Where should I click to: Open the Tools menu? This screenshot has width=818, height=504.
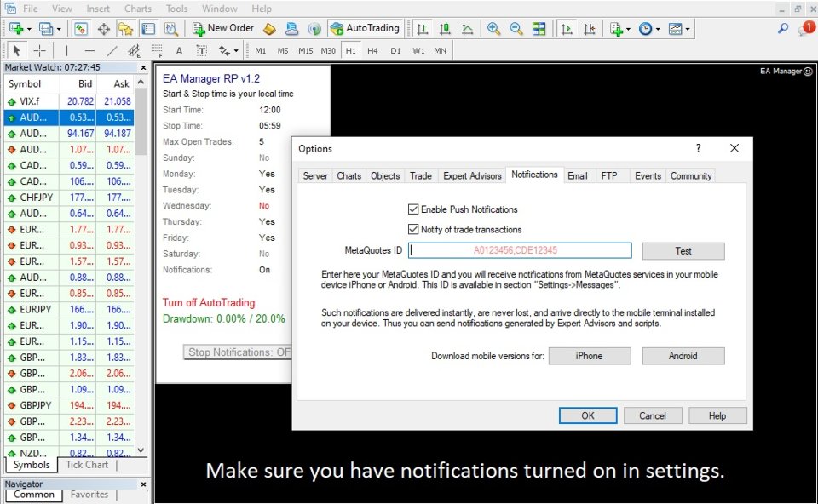pyautogui.click(x=177, y=9)
